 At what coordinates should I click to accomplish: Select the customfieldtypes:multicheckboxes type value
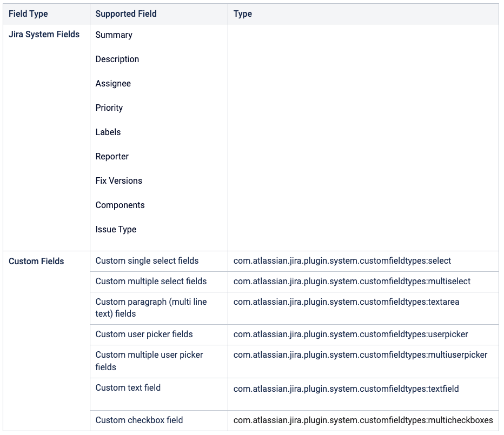pyautogui.click(x=363, y=420)
